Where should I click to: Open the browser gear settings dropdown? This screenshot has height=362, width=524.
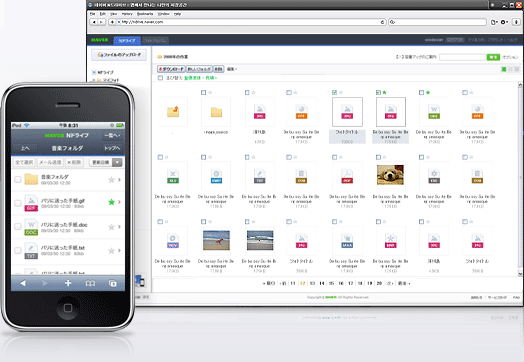[x=504, y=22]
